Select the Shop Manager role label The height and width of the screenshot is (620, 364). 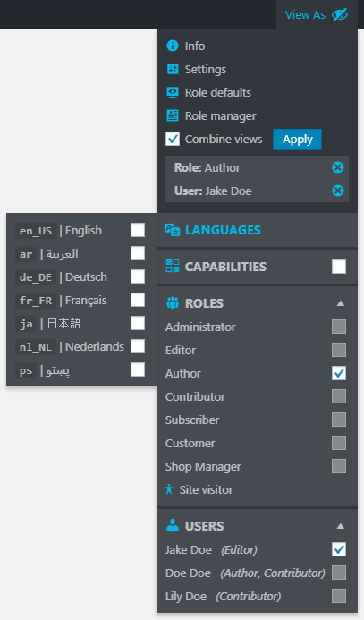pyautogui.click(x=203, y=467)
